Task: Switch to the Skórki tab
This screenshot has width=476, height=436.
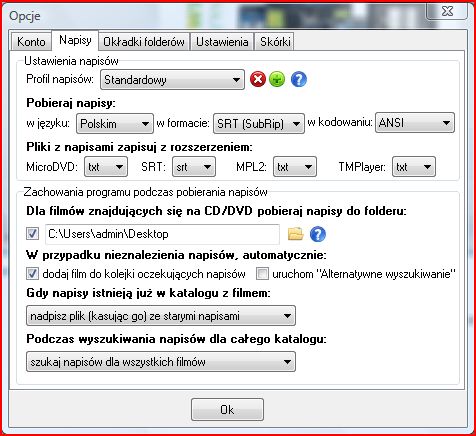Action: pyautogui.click(x=275, y=42)
